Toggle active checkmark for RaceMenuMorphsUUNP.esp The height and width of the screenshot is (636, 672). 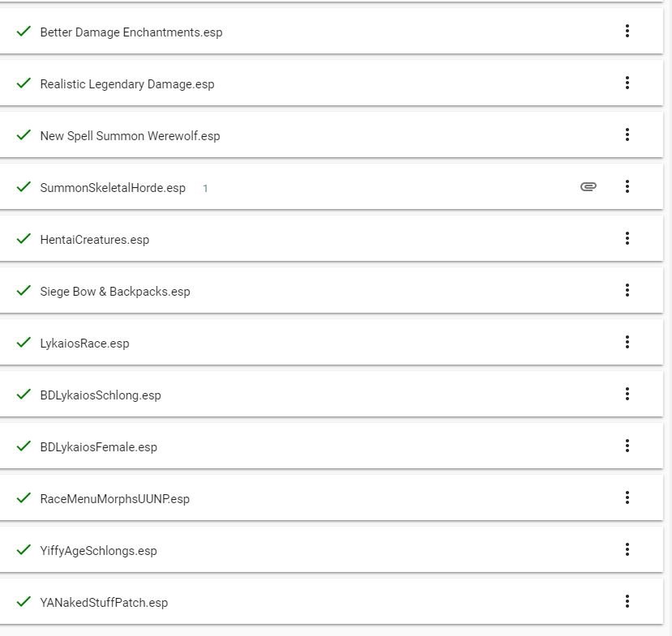click(24, 497)
